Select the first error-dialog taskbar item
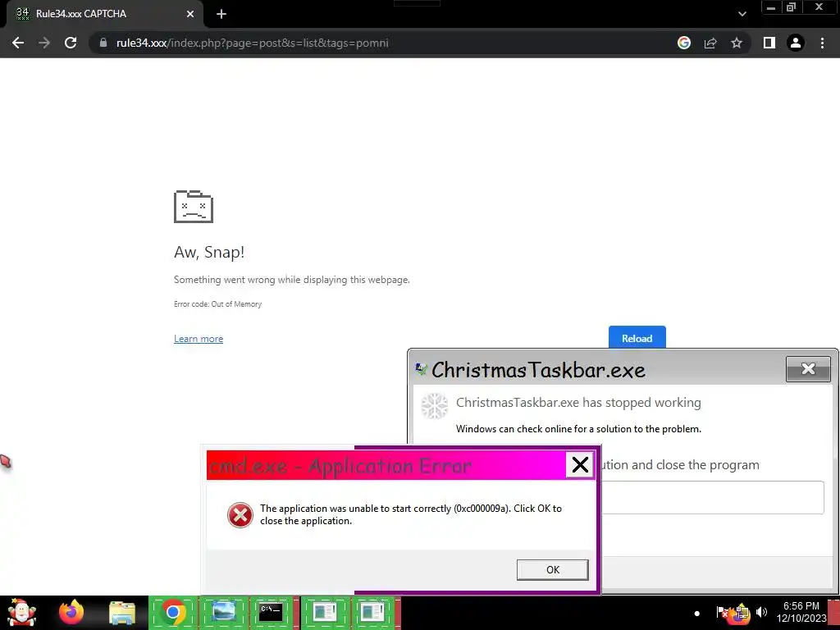Viewport: 840px width, 630px height. [325, 613]
